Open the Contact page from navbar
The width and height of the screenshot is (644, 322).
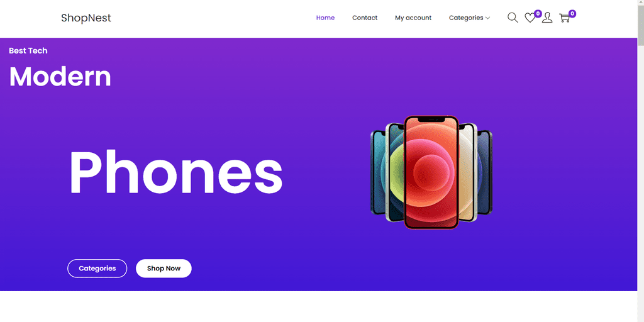click(x=365, y=18)
